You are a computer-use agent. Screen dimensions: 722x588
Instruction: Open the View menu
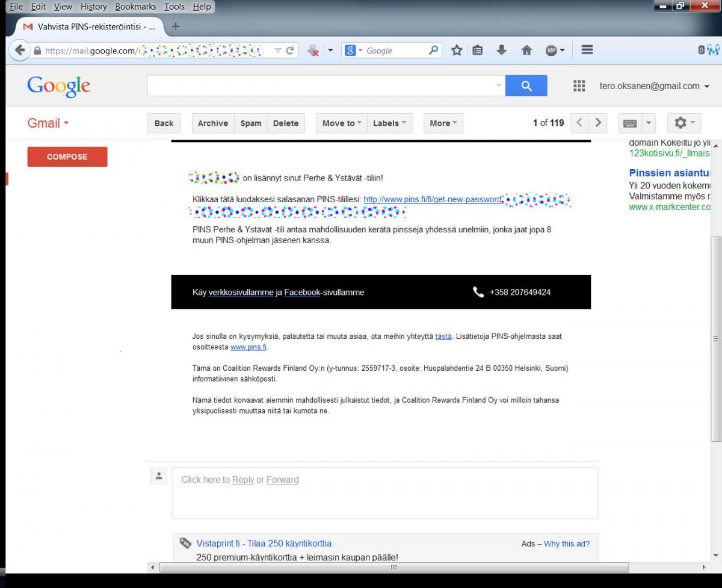click(x=63, y=7)
